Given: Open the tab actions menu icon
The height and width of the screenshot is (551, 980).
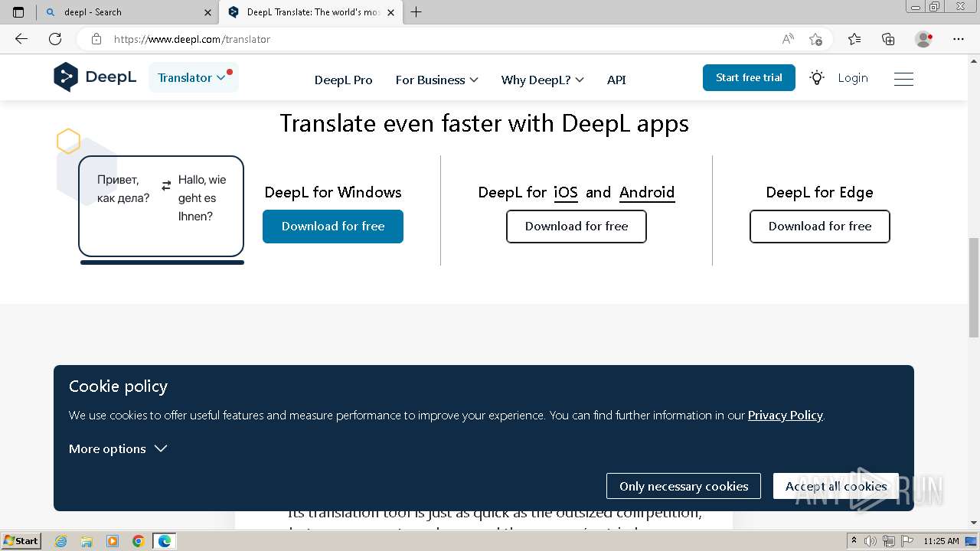Looking at the screenshot, I should coord(18,12).
